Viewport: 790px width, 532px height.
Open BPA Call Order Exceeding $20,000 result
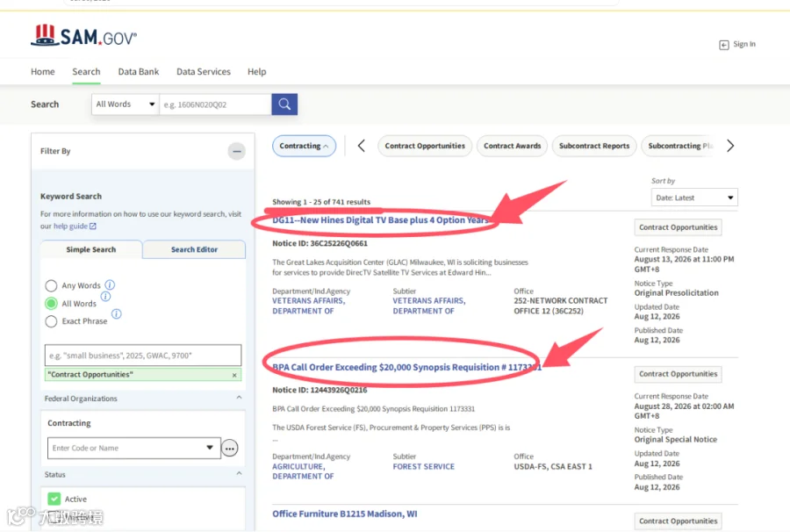point(406,367)
